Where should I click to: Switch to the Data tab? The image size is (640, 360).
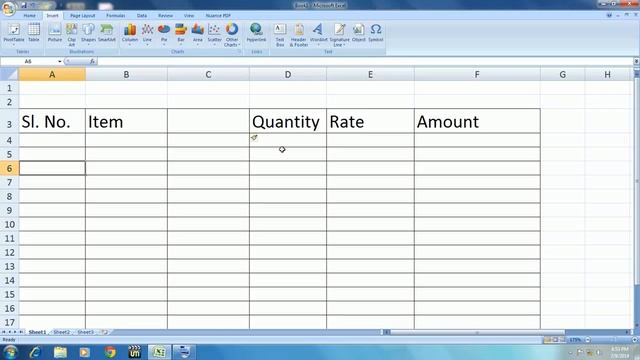pos(142,16)
